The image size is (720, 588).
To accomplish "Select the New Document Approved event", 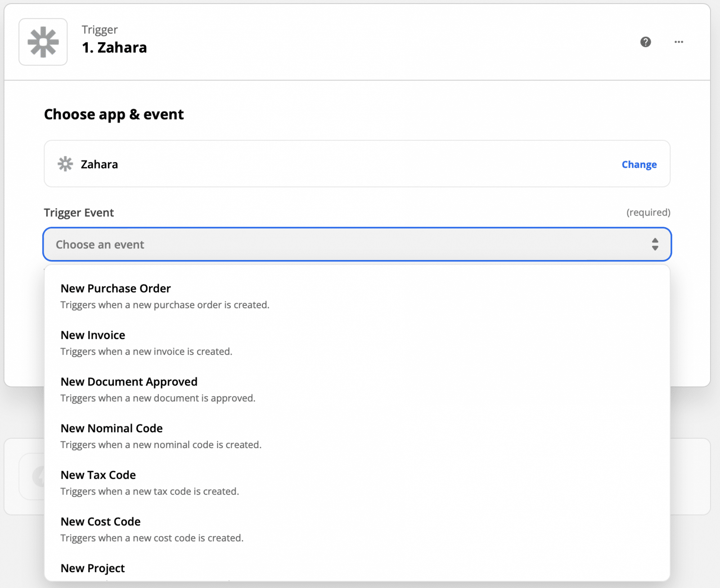I will tap(357, 390).
